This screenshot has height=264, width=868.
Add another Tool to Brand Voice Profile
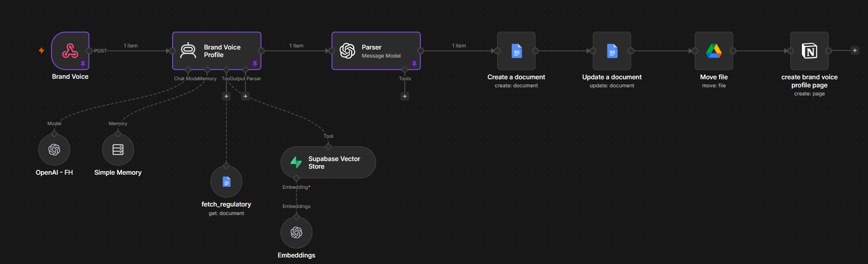(226, 96)
